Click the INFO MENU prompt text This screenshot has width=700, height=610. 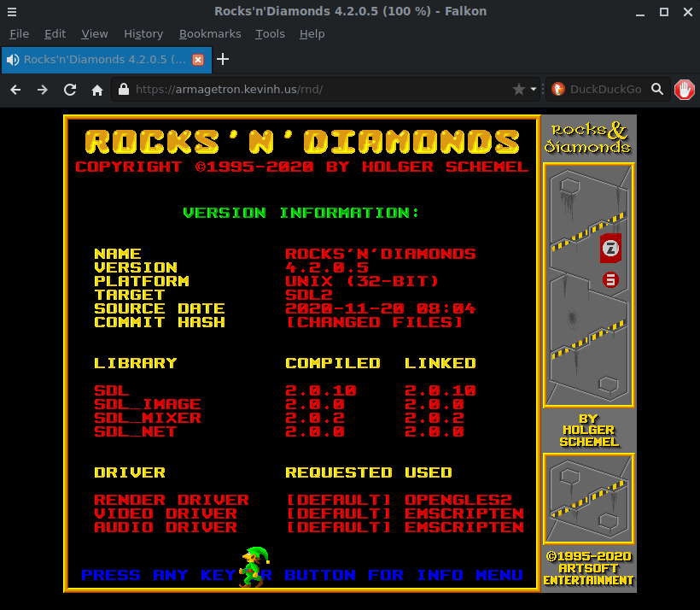[470, 575]
